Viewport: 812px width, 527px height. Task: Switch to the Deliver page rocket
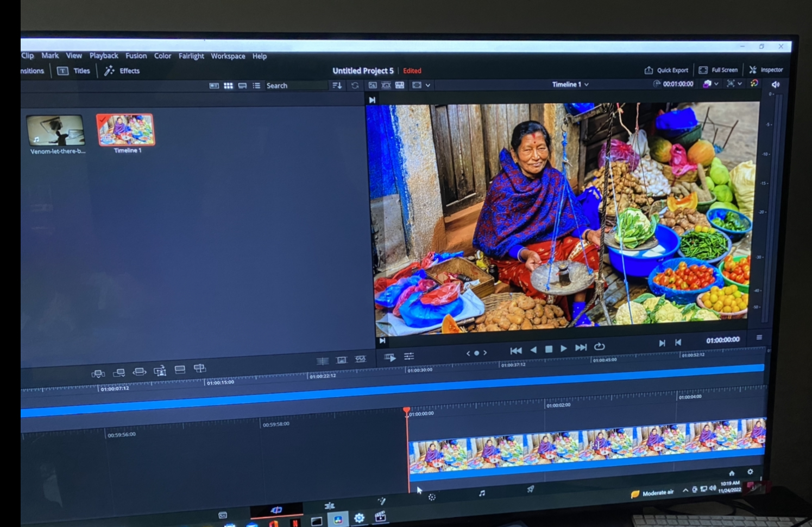click(x=531, y=489)
